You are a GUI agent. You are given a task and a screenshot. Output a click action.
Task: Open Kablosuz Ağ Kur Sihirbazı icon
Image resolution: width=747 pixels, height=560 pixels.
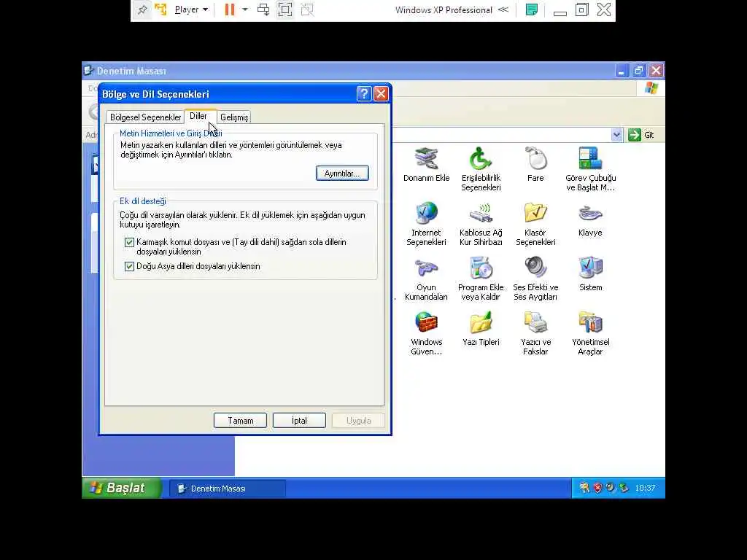[481, 224]
